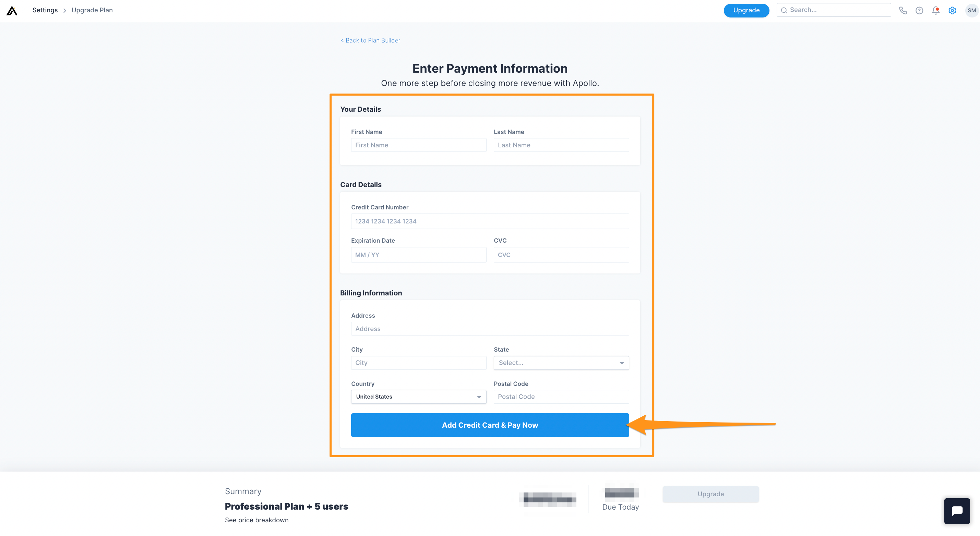Open the chat support widget
This screenshot has height=536, width=980.
coord(957,511)
